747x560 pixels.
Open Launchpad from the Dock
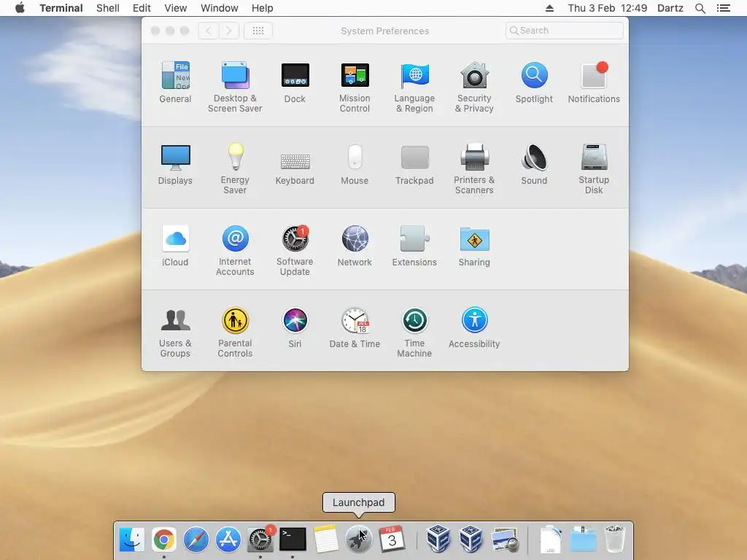click(358, 539)
